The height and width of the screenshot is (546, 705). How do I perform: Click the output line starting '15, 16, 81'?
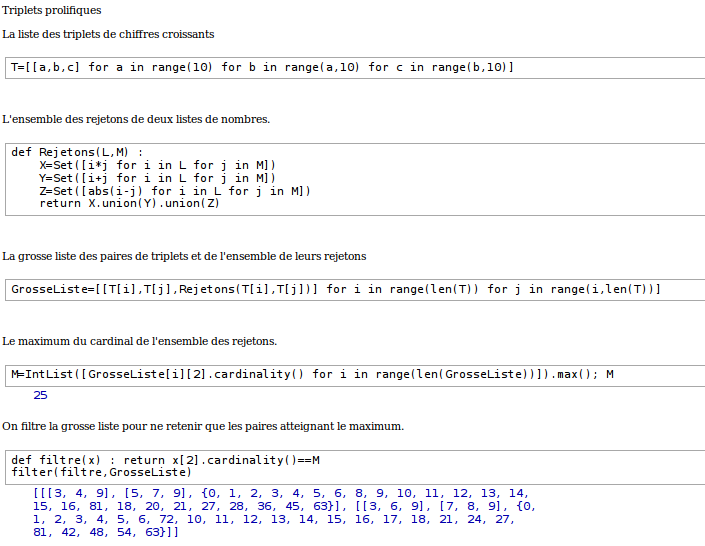(x=280, y=506)
